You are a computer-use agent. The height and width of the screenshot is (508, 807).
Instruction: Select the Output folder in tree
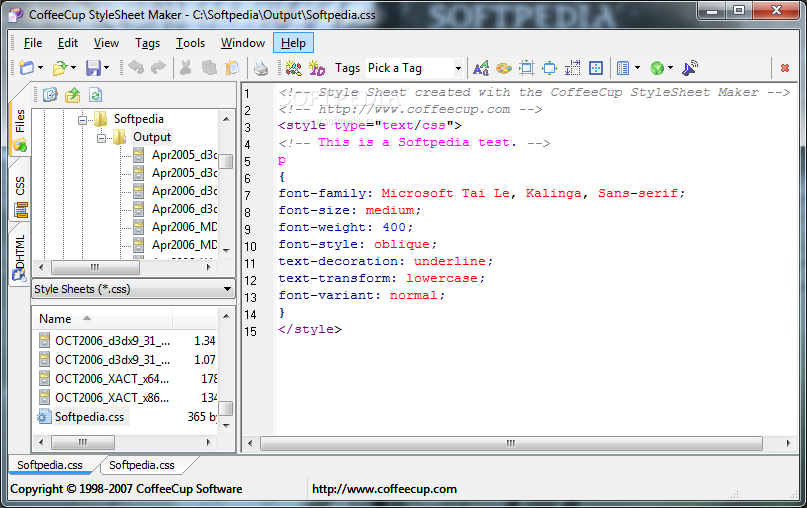click(152, 137)
